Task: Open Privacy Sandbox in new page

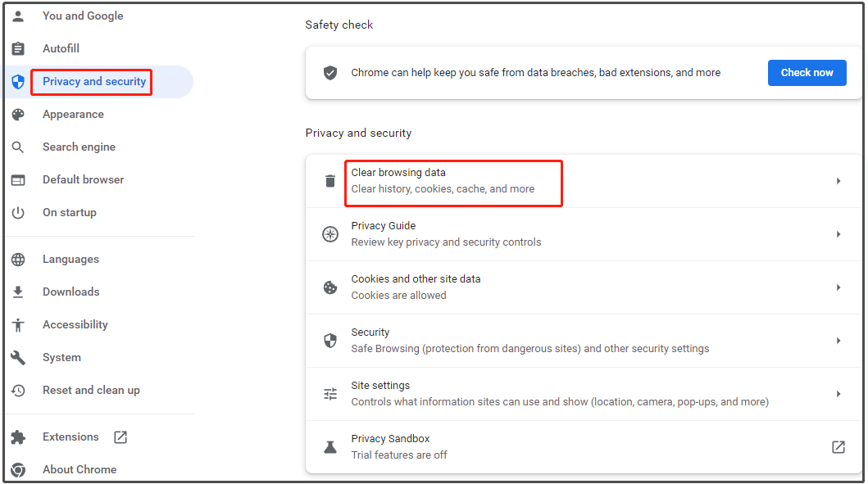Action: point(838,446)
